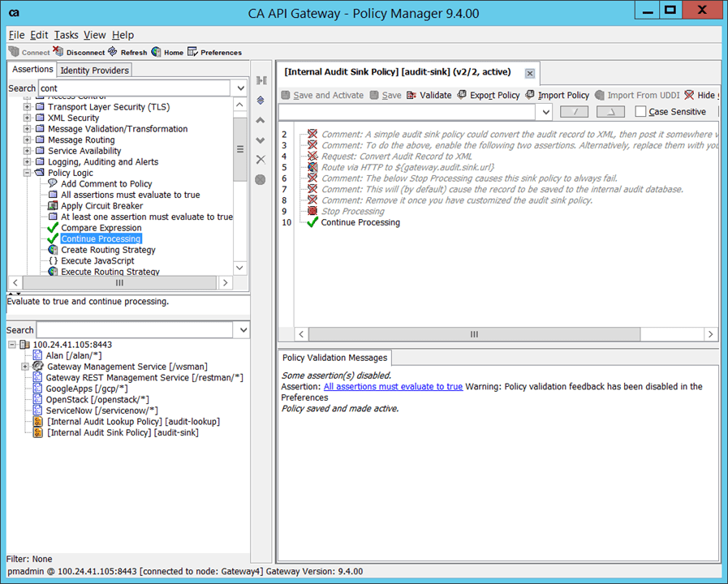Click the Validate policy icon

pos(412,95)
